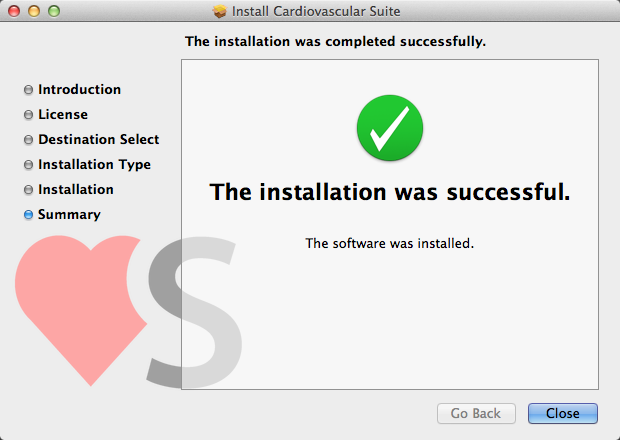Screen dimensions: 620x440
Task: Click the Go Back button
Action: (x=476, y=413)
